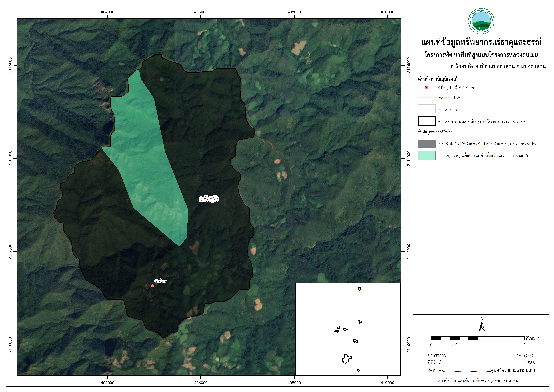Click the ห้วยไทร village name label on the map

click(x=160, y=281)
